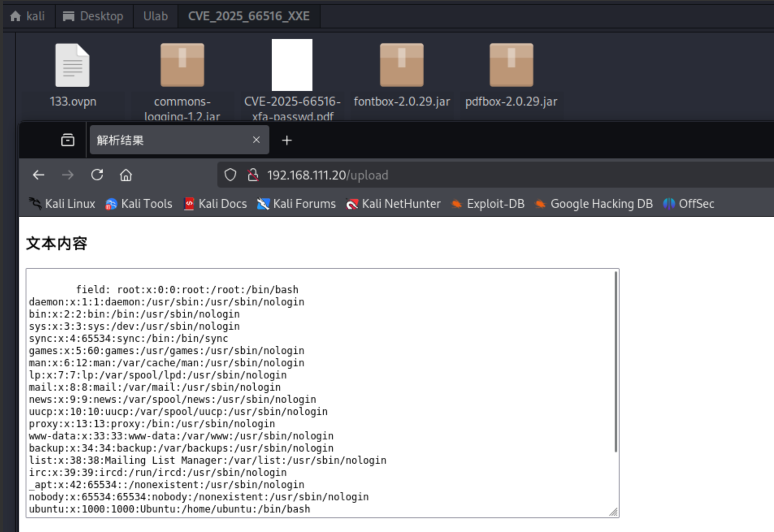
Task: Navigate forward in browser history
Action: click(x=68, y=175)
